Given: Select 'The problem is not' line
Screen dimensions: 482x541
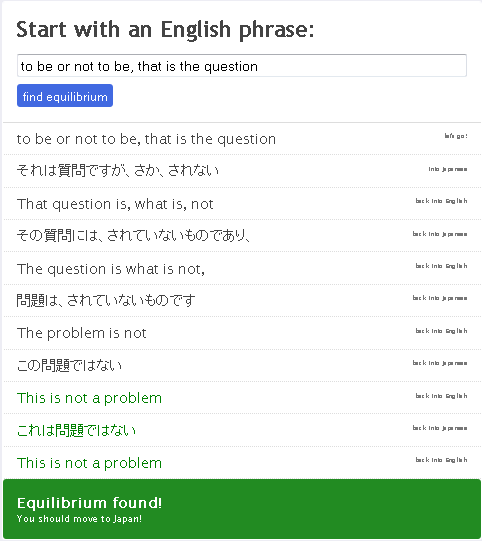Looking at the screenshot, I should 82,333.
